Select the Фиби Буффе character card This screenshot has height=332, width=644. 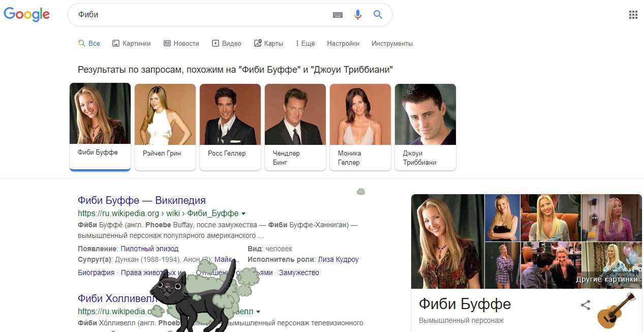tap(100, 127)
